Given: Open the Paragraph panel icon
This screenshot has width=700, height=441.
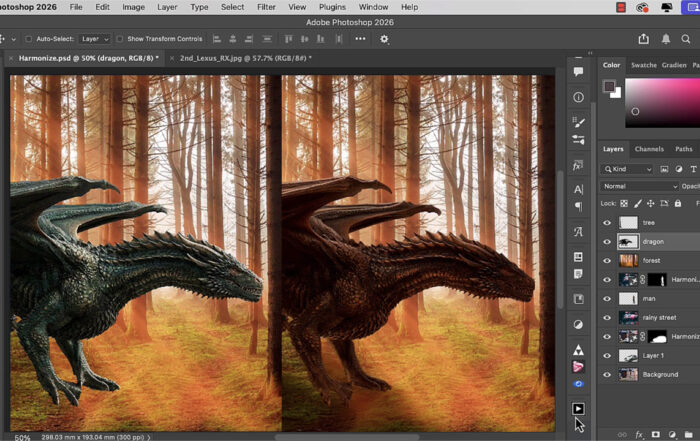Looking at the screenshot, I should pos(578,207).
